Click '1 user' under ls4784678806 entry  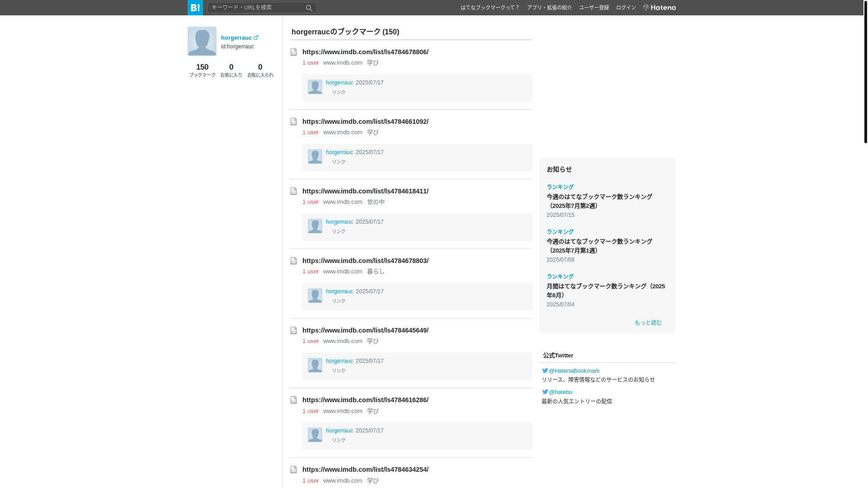point(311,63)
